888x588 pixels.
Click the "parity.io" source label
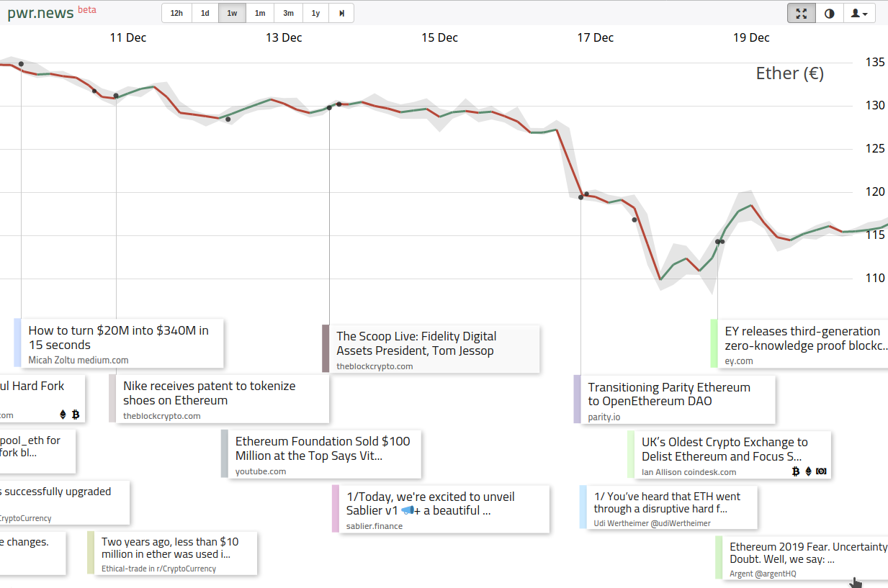coord(604,417)
